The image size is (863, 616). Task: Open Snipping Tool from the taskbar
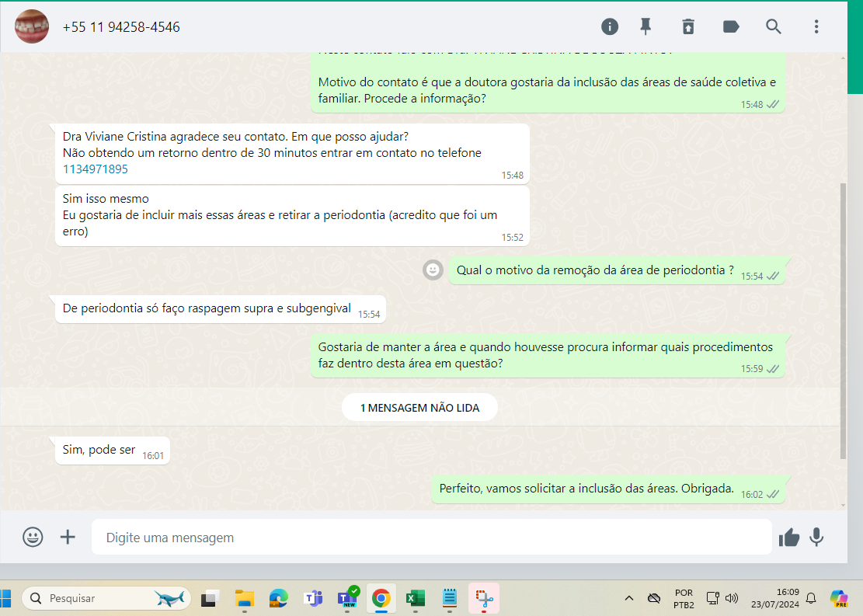[x=485, y=598]
